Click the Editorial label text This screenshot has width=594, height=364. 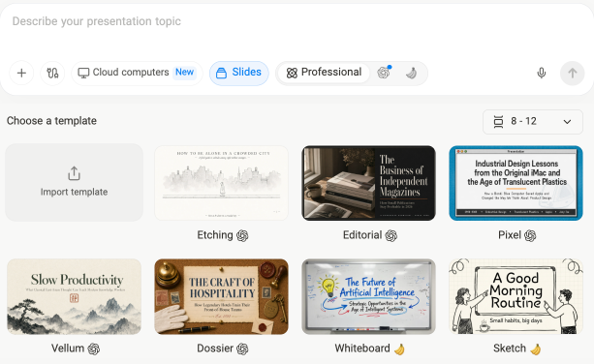click(362, 235)
